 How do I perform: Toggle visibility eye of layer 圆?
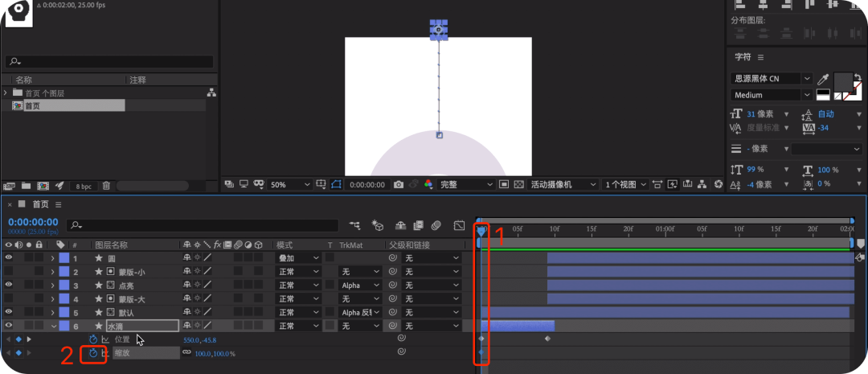[8, 257]
